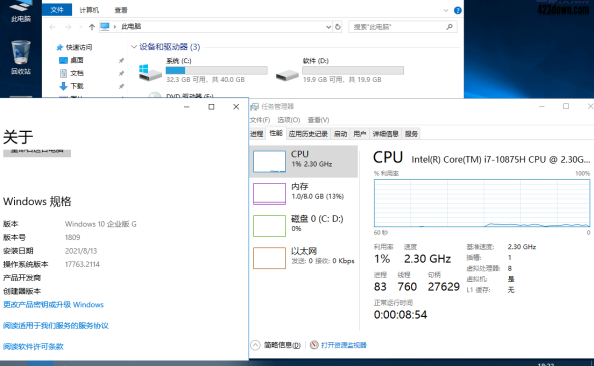Select the DVD drive item
Viewport: 594px width, 366px height.
pyautogui.click(x=189, y=96)
